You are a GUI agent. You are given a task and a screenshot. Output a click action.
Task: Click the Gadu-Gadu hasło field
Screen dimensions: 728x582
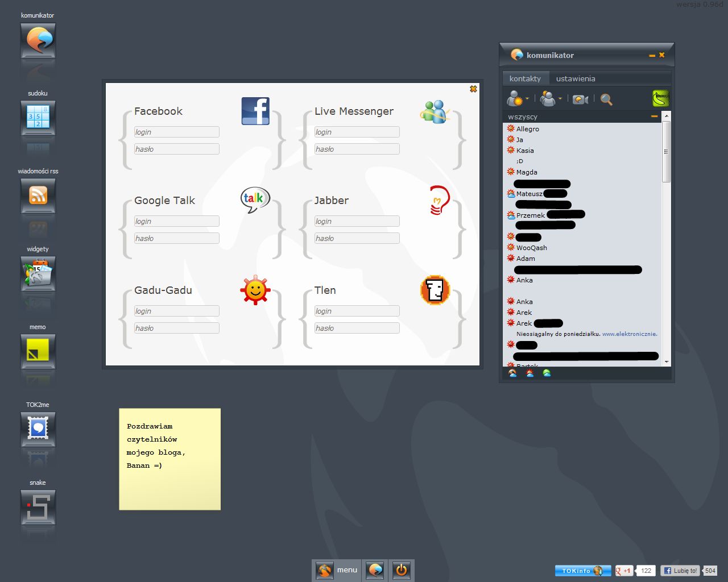(176, 328)
